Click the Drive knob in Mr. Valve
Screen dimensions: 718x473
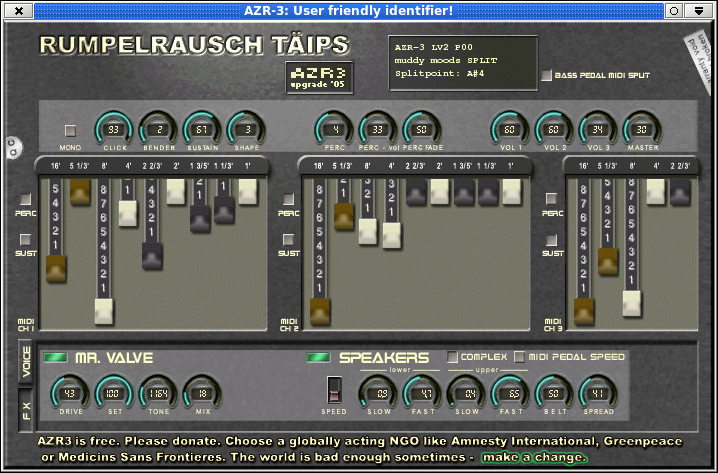(70, 393)
